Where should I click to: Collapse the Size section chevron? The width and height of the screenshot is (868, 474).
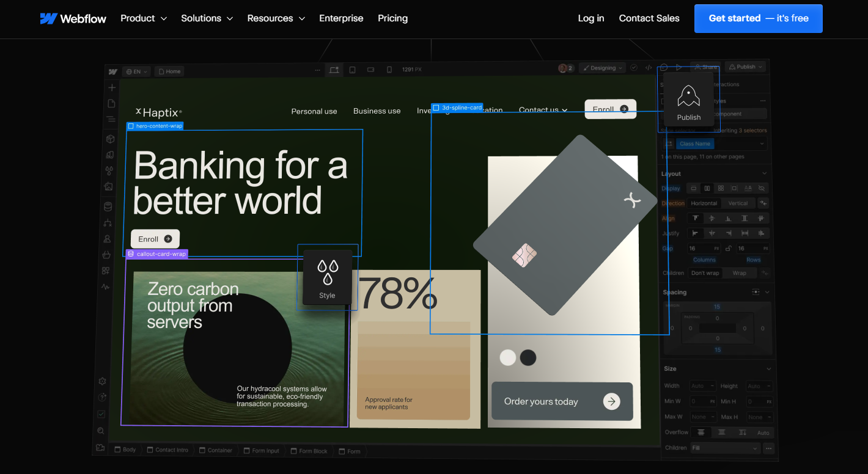click(x=769, y=369)
